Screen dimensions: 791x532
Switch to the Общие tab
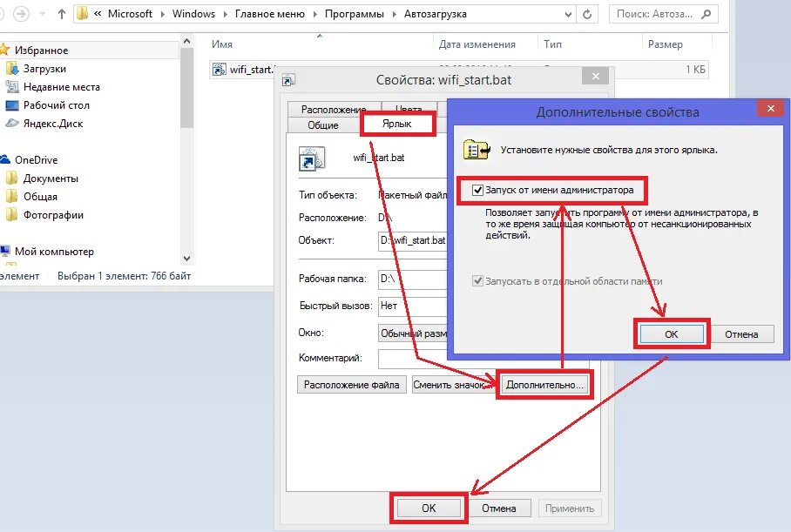tap(323, 125)
